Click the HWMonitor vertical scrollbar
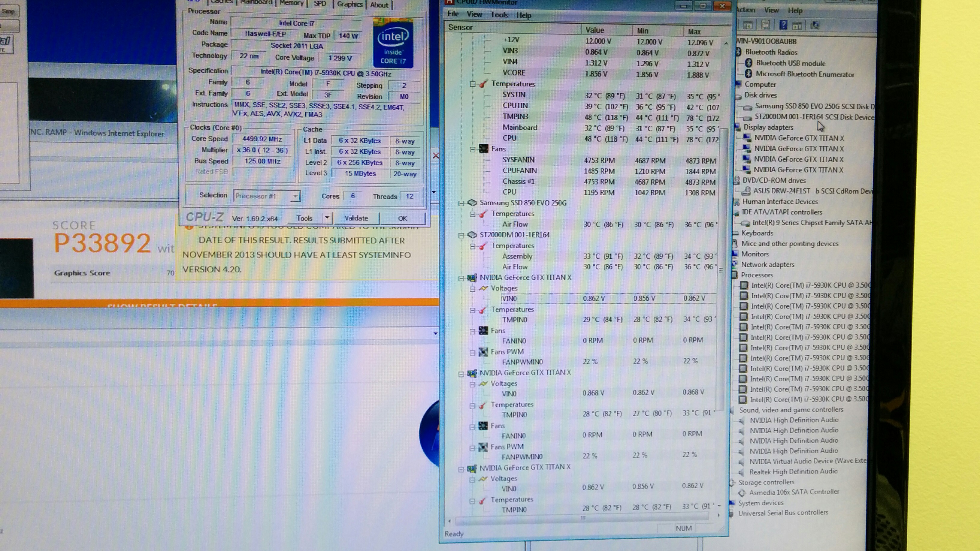 coord(721,271)
